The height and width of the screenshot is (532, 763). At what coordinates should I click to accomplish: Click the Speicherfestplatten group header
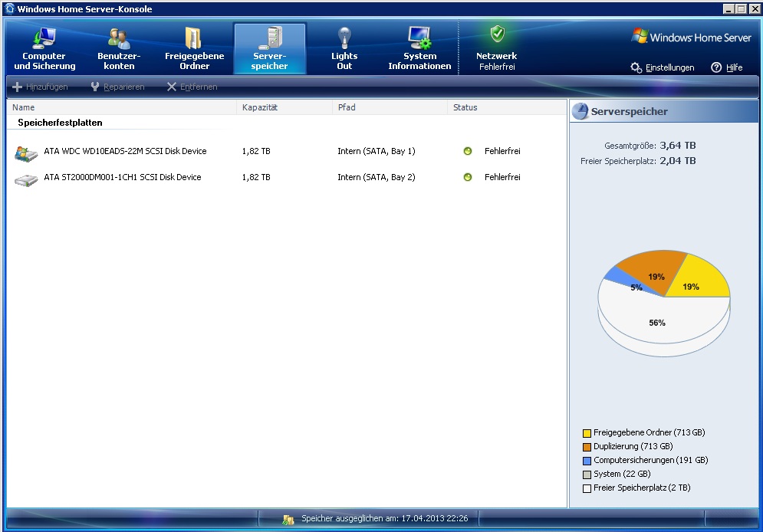[61, 123]
